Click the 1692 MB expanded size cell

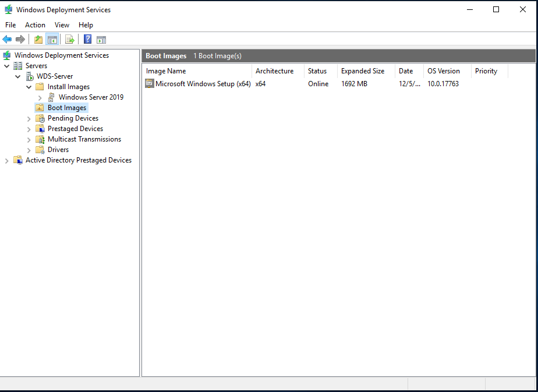tap(354, 84)
